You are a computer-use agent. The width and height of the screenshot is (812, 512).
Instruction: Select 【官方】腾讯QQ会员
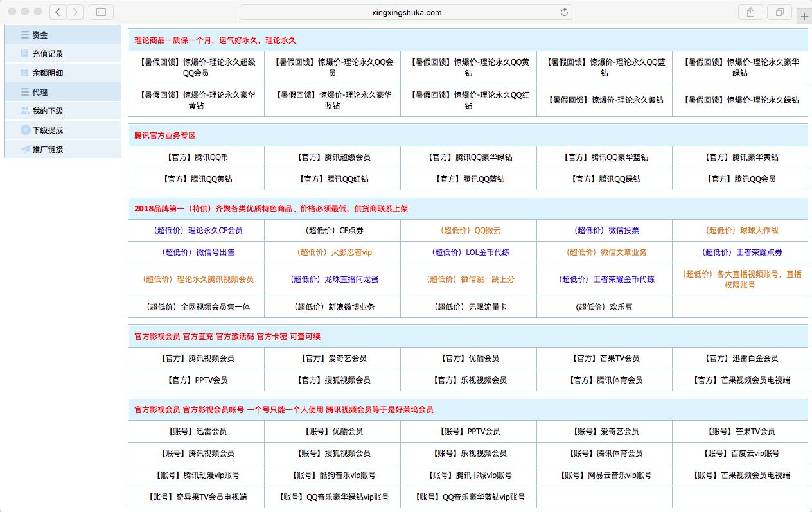pyautogui.click(x=740, y=179)
